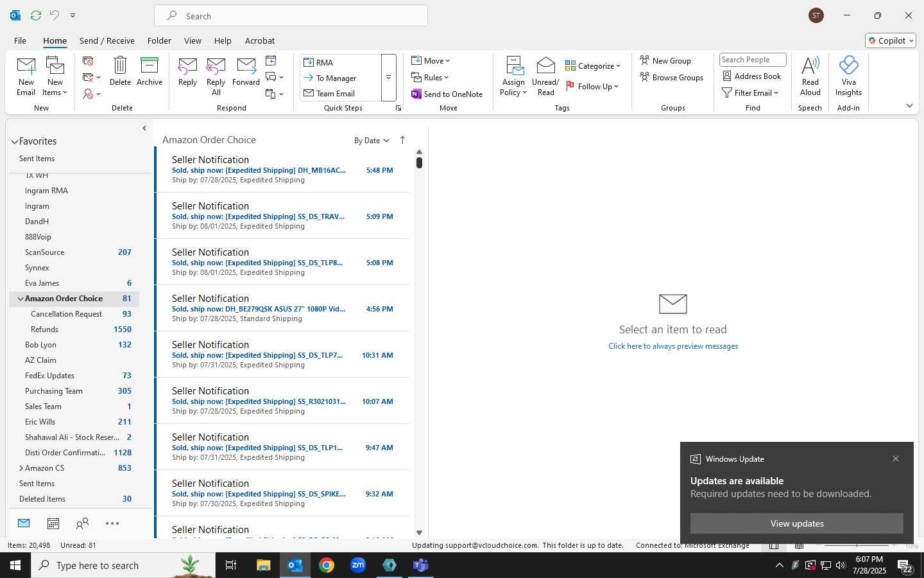
Task: Apply the Team Email quick step
Action: pyautogui.click(x=341, y=93)
